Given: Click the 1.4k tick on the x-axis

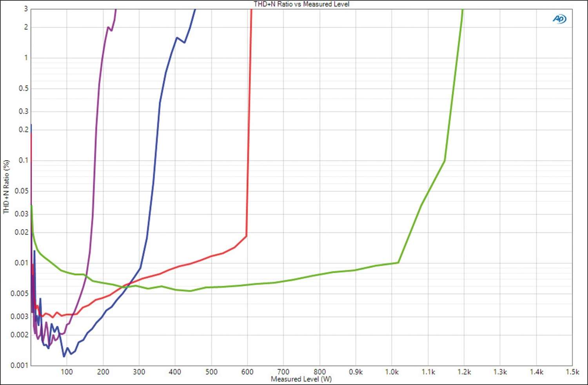Looking at the screenshot, I should click(536, 372).
